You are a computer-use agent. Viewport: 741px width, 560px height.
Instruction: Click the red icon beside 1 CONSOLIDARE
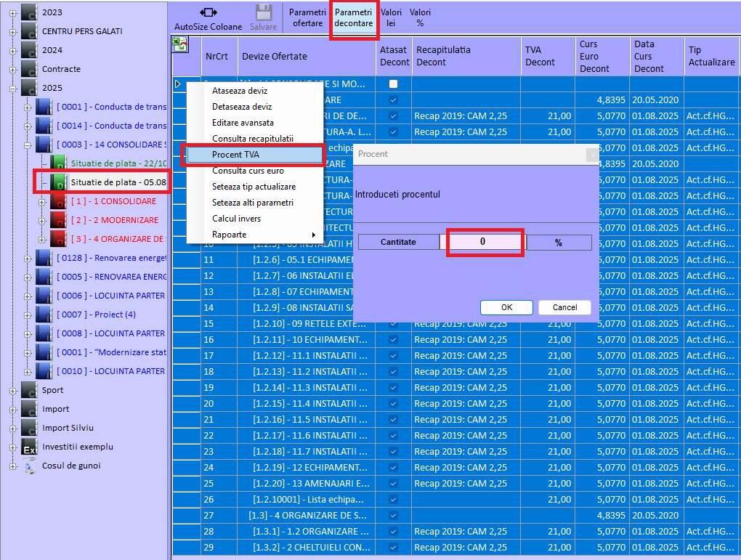58,201
